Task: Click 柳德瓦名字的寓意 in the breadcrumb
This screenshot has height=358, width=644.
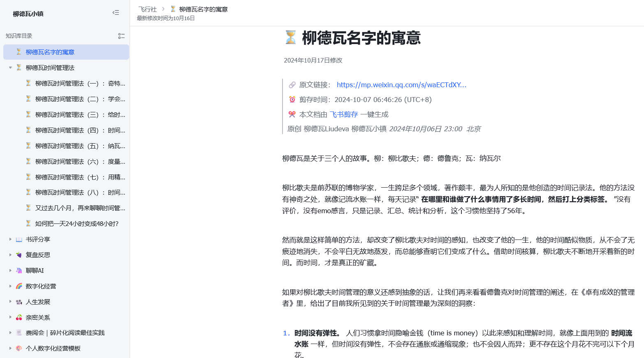Action: (204, 9)
